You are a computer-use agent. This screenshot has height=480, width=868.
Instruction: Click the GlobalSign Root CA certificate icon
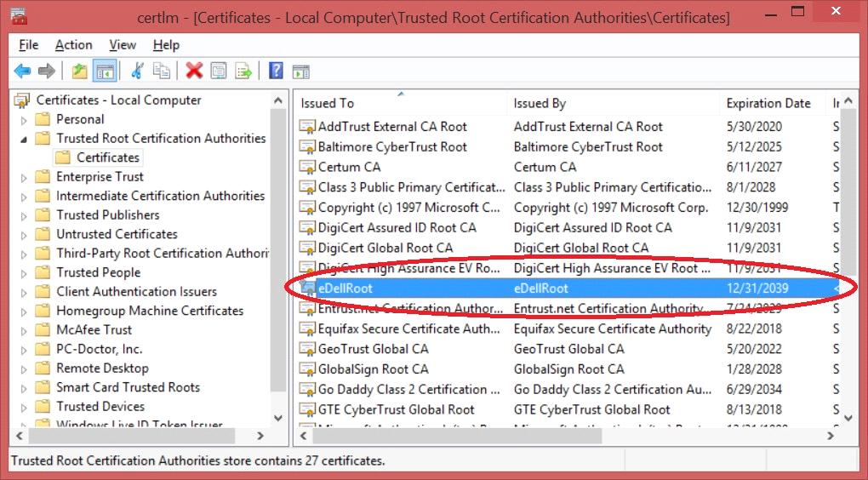pyautogui.click(x=307, y=369)
